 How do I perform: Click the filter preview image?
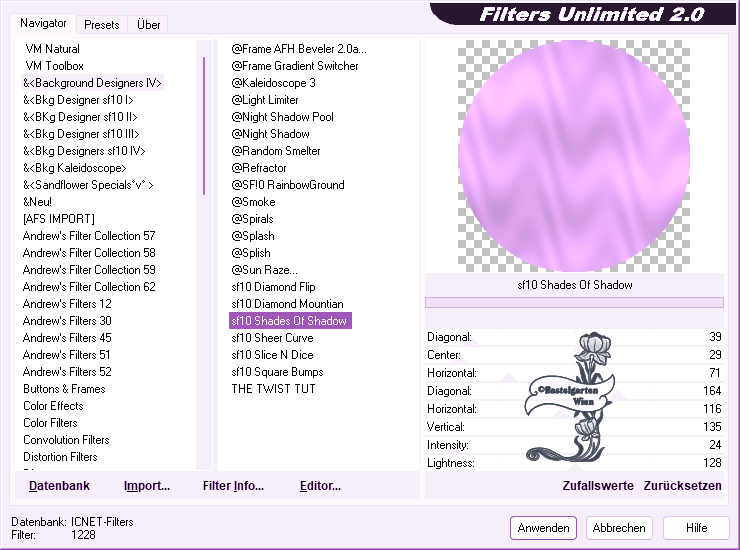[x=574, y=156]
